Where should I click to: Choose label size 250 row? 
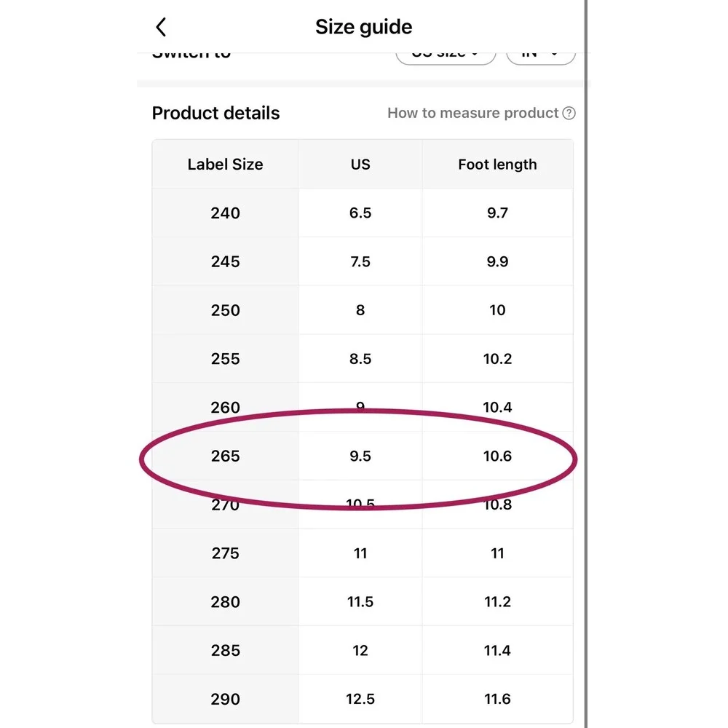(x=363, y=310)
